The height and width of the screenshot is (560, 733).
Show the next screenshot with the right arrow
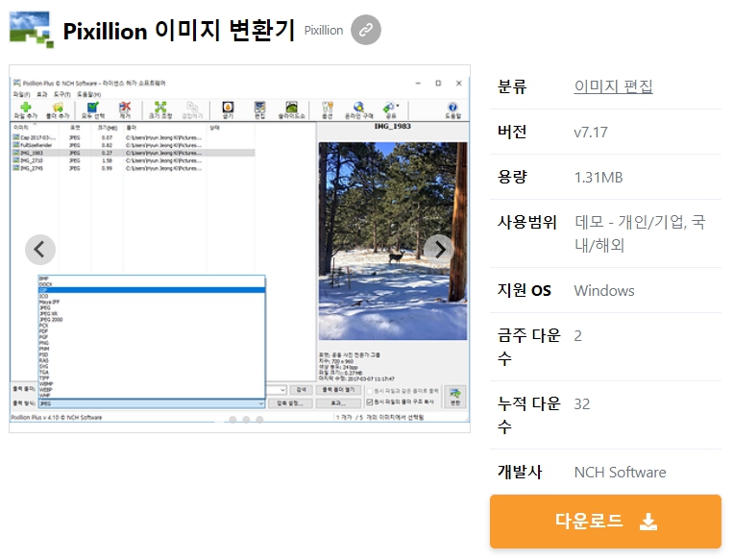(439, 250)
